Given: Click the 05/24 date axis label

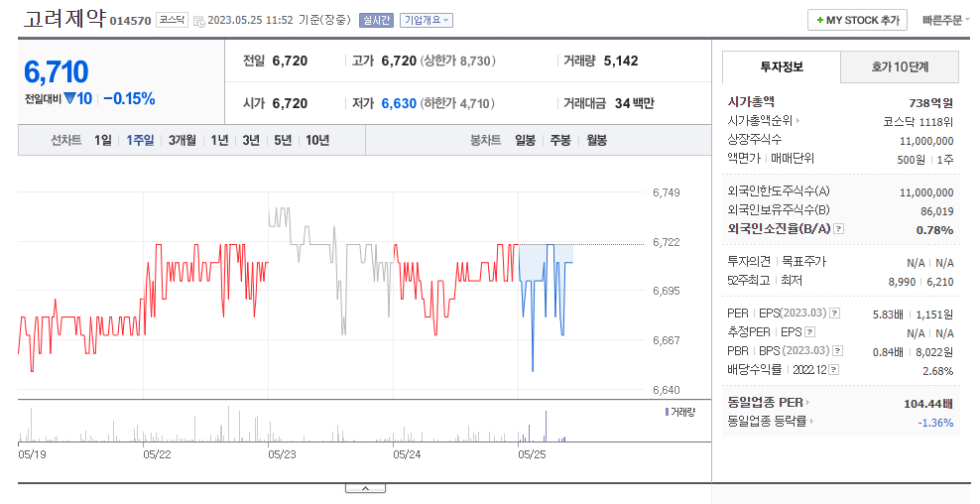Looking at the screenshot, I should point(407,454).
